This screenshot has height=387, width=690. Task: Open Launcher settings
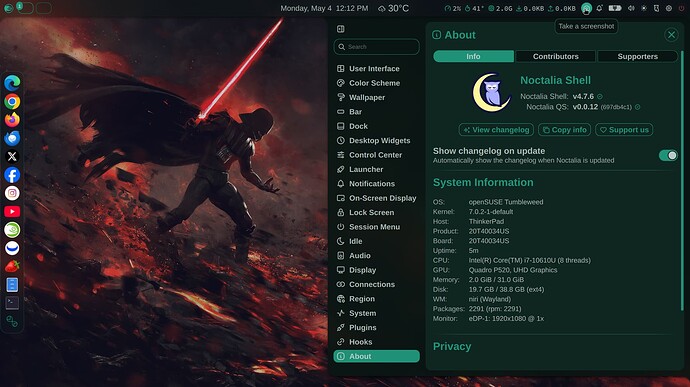coord(376,169)
